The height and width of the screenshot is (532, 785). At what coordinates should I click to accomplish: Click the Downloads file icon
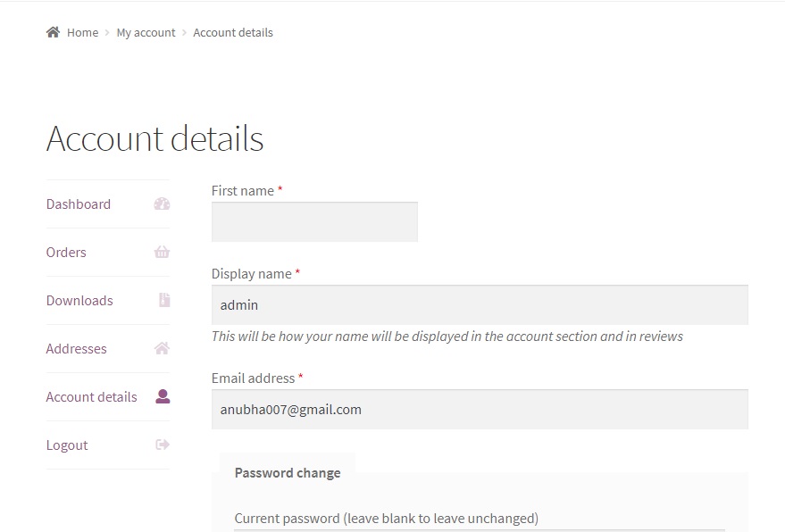164,300
